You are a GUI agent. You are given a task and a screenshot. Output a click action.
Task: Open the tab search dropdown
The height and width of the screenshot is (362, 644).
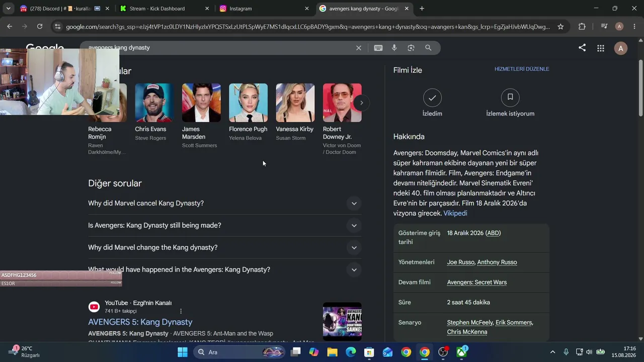pos(8,9)
